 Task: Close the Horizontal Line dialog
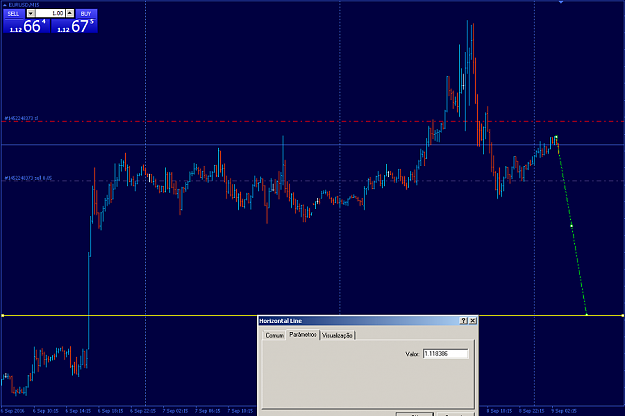(x=473, y=321)
